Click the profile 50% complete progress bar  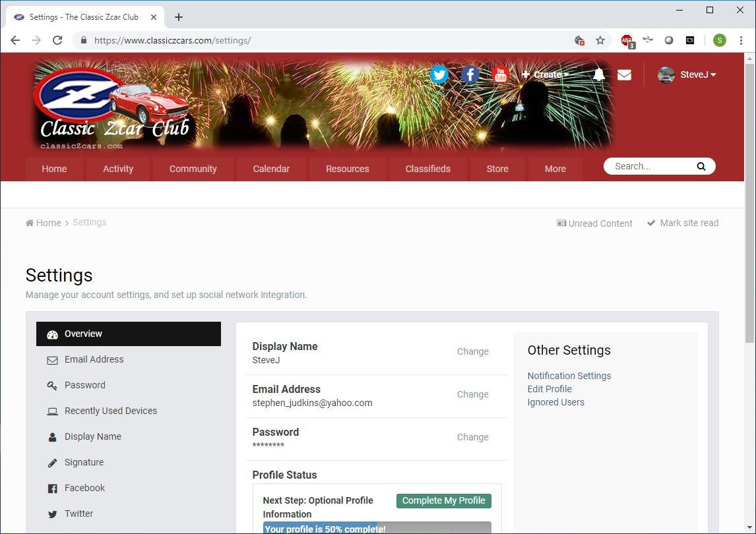377,527
